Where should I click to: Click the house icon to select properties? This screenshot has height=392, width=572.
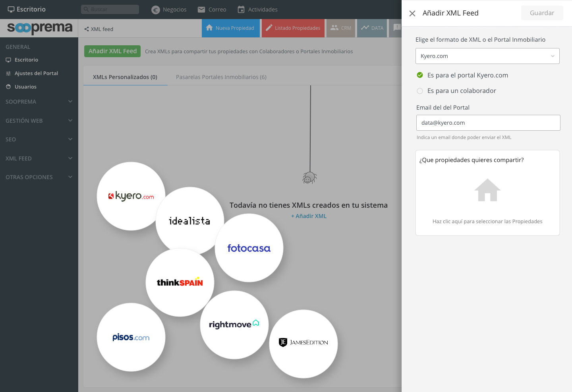(x=487, y=190)
